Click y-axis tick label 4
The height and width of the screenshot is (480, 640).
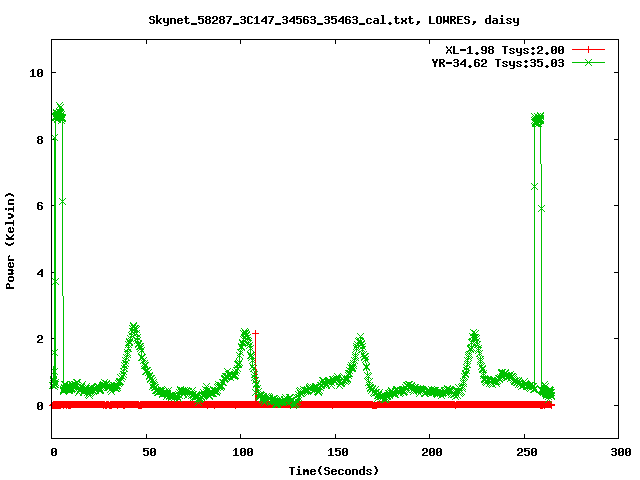pyautogui.click(x=40, y=273)
